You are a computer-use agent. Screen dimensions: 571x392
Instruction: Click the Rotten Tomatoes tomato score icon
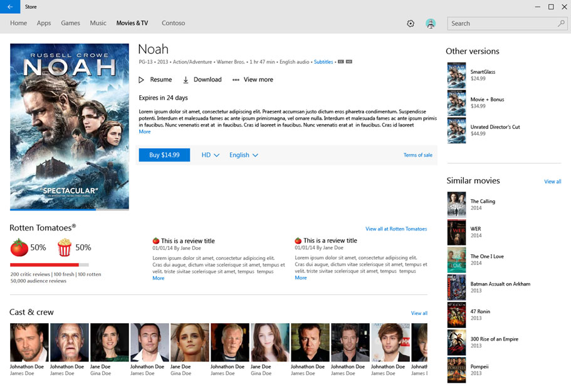tap(19, 247)
